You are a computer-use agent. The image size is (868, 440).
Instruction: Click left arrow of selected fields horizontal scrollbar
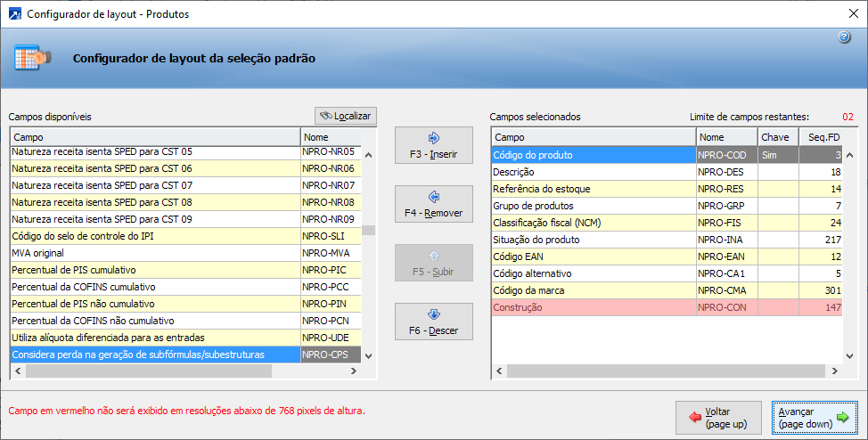click(499, 371)
